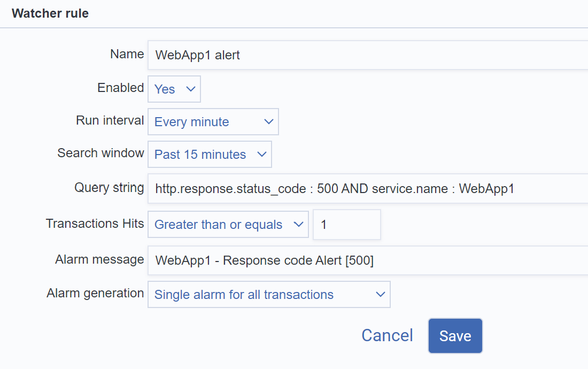Click the Name label

[x=127, y=54]
